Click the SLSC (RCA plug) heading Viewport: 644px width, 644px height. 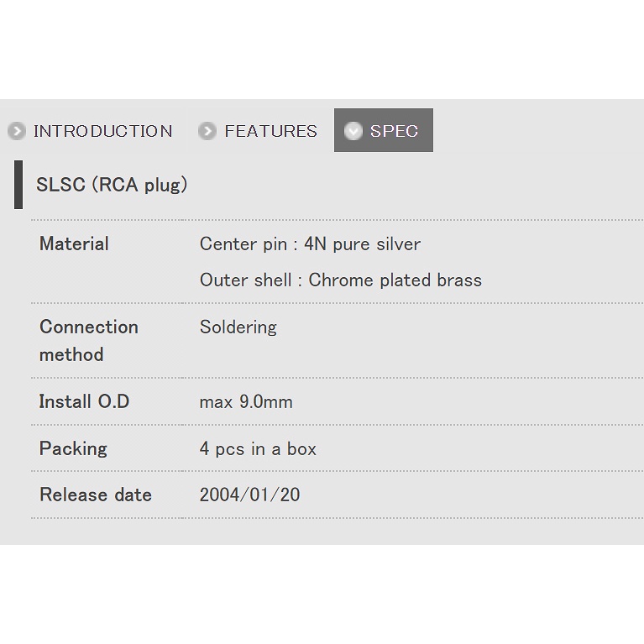coord(112,185)
